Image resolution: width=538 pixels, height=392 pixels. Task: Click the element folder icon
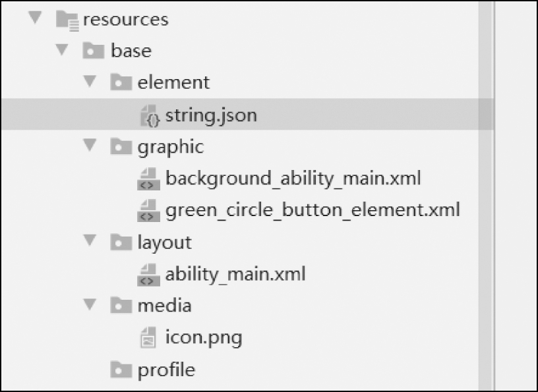121,83
